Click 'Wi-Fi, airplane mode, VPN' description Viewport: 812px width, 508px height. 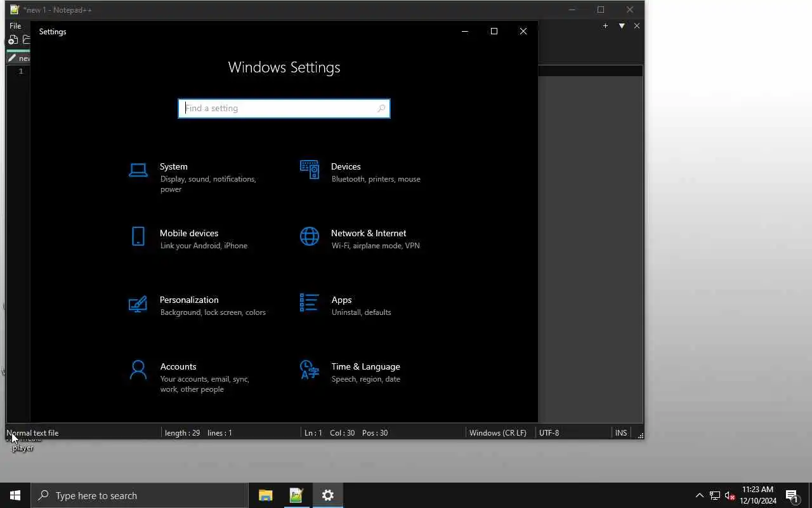coord(376,246)
